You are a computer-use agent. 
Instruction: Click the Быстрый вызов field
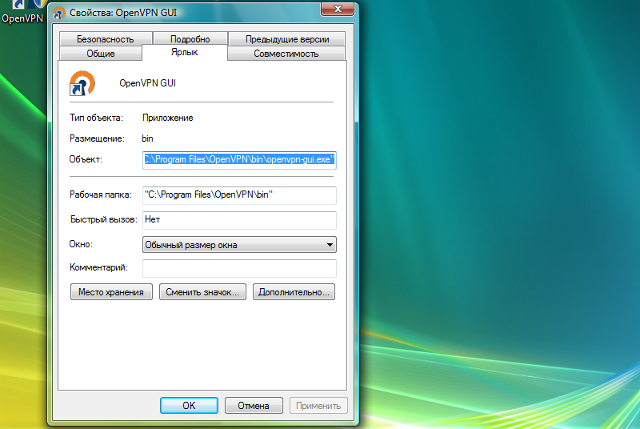pos(239,220)
